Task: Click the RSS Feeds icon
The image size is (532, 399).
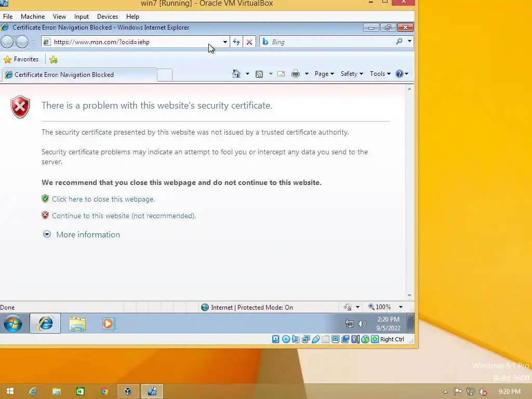Action: click(259, 74)
